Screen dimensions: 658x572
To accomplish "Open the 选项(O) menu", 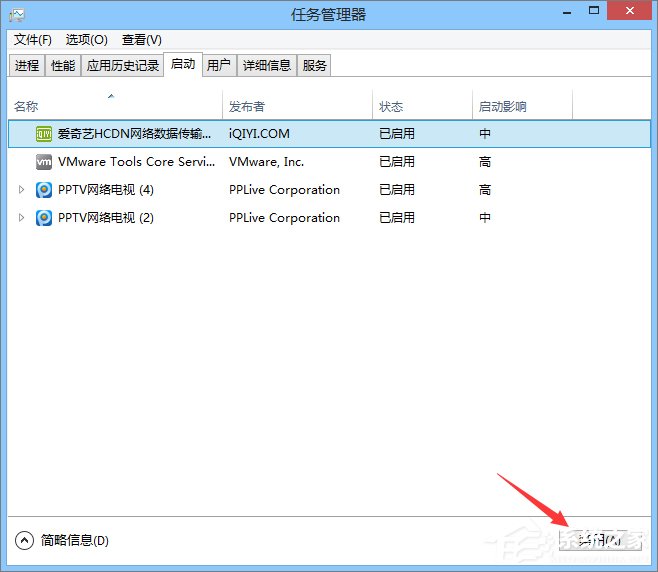I will click(86, 39).
